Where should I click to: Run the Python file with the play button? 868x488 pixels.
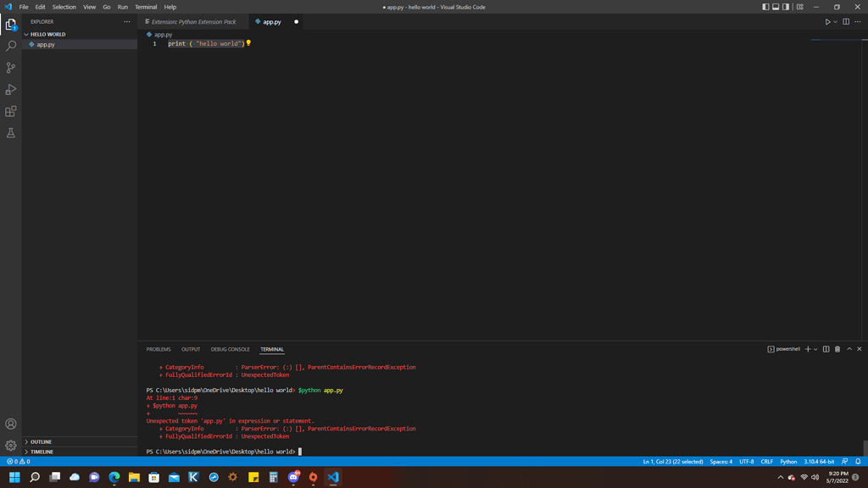(828, 21)
